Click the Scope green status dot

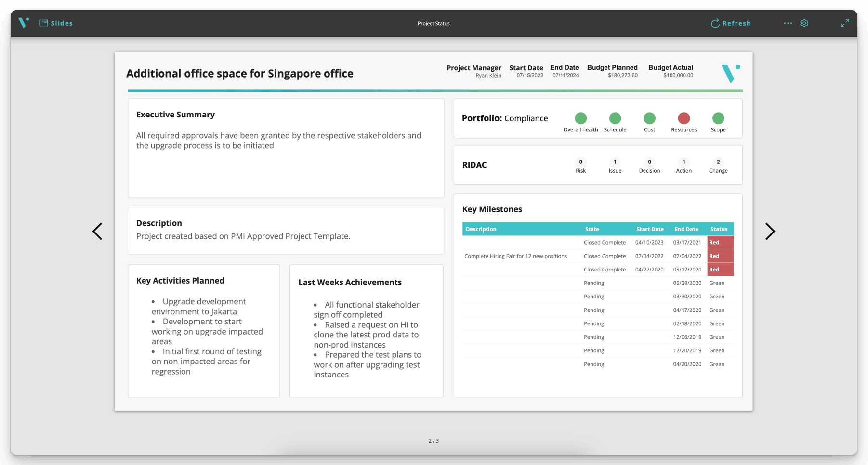718,118
